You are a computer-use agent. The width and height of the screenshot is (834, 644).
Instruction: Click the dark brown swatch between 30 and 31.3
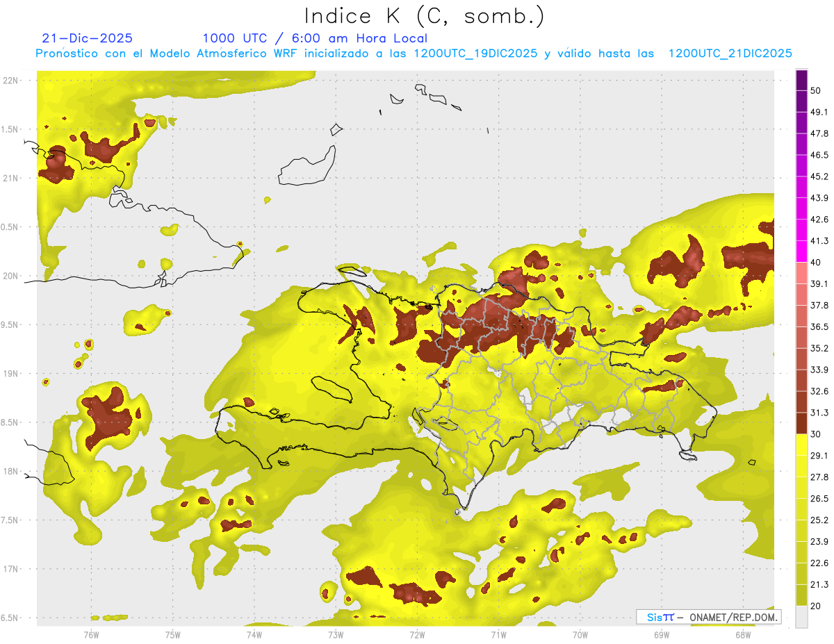[802, 423]
